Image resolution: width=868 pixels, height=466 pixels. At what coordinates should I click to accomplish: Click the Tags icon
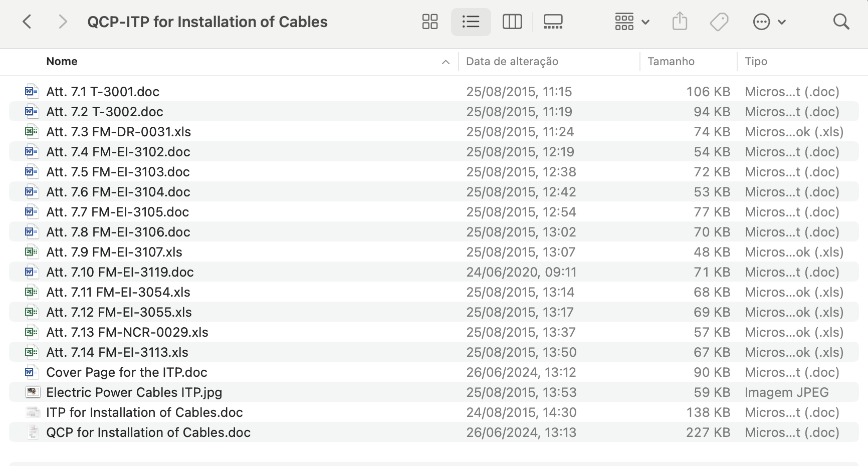[719, 22]
